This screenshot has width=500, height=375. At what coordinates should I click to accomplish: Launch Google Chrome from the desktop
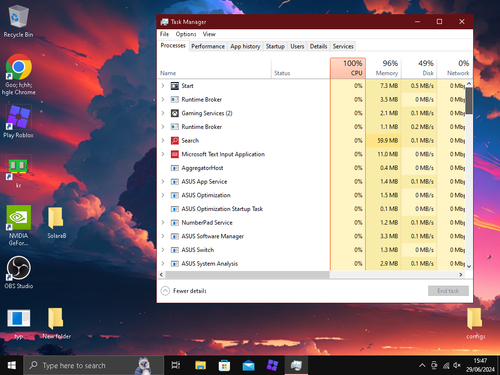(19, 75)
